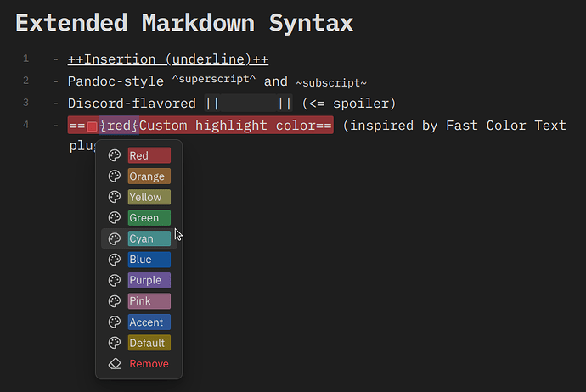Click '(inspired by Fast Color Text' text
Viewport: 586px width, 392px height.
pos(454,126)
